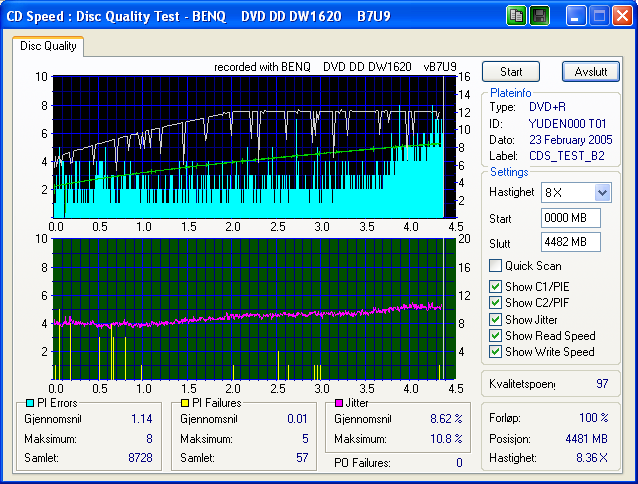The width and height of the screenshot is (638, 484).
Task: Click the Slutt field 4482 MB
Action: tap(570, 242)
